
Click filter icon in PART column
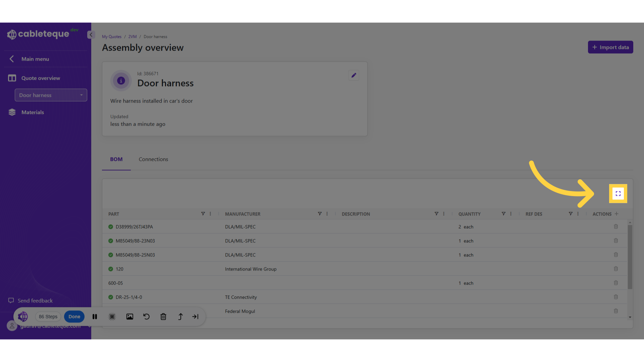point(203,214)
